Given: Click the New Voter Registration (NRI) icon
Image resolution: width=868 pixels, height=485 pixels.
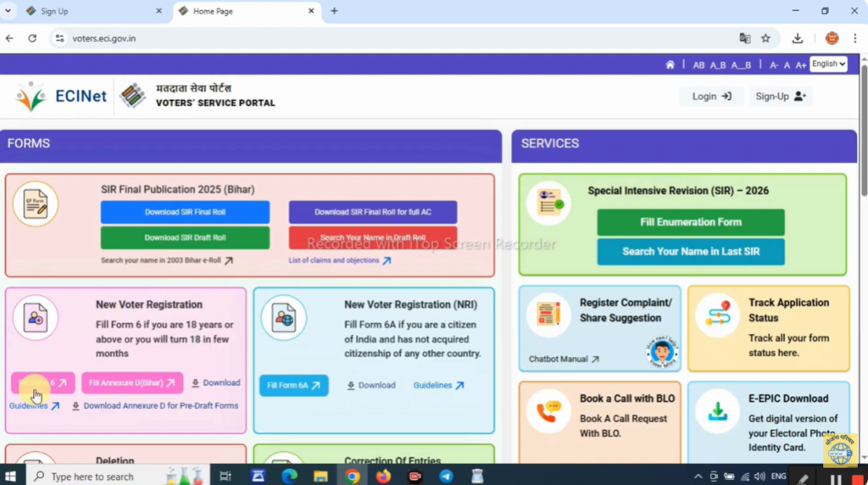Looking at the screenshot, I should point(283,319).
